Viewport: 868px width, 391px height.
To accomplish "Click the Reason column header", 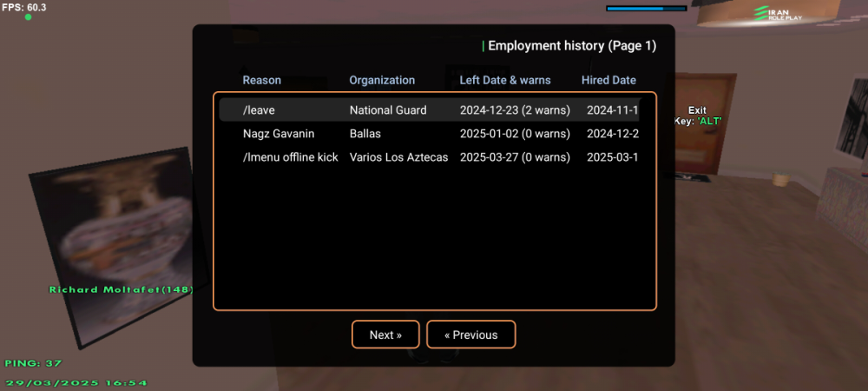I will [261, 80].
